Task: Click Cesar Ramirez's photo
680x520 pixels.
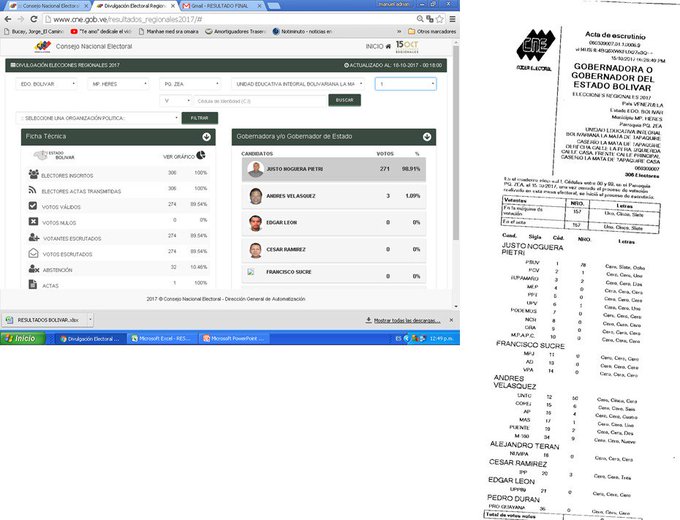Action: click(x=255, y=250)
